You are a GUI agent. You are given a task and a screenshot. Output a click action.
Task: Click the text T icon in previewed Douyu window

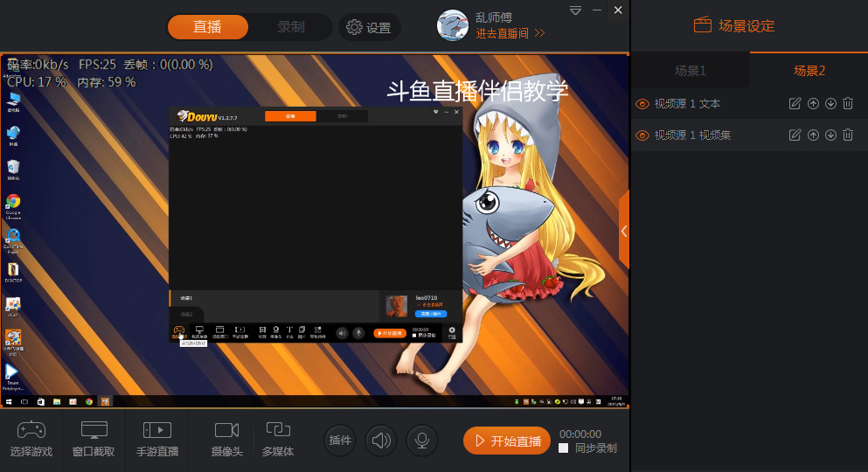click(x=289, y=331)
